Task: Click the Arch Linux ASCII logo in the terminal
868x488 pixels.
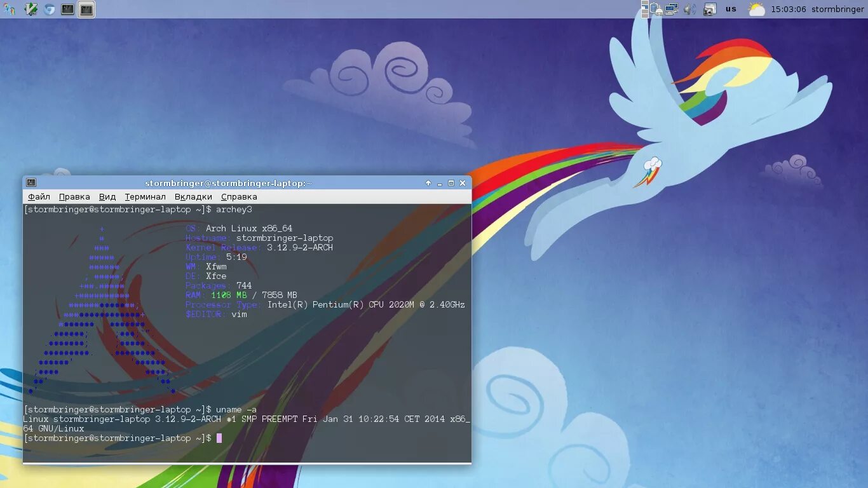Action: coord(102,309)
